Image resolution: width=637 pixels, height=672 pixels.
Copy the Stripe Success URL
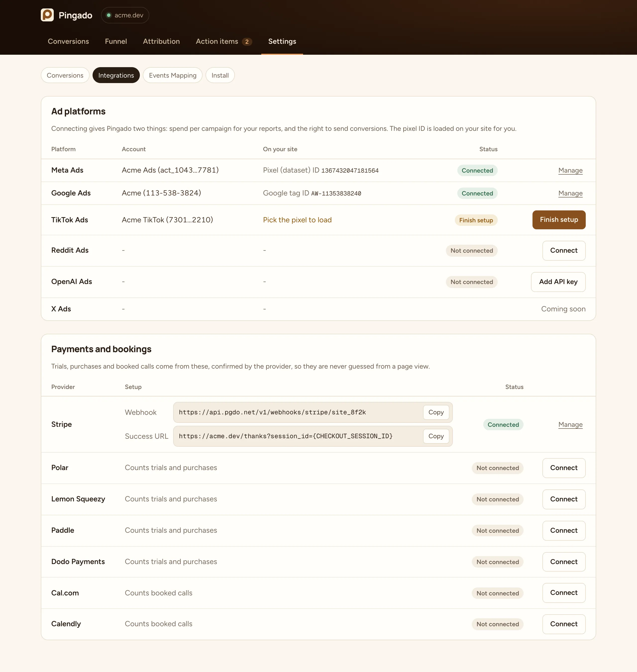pos(436,436)
